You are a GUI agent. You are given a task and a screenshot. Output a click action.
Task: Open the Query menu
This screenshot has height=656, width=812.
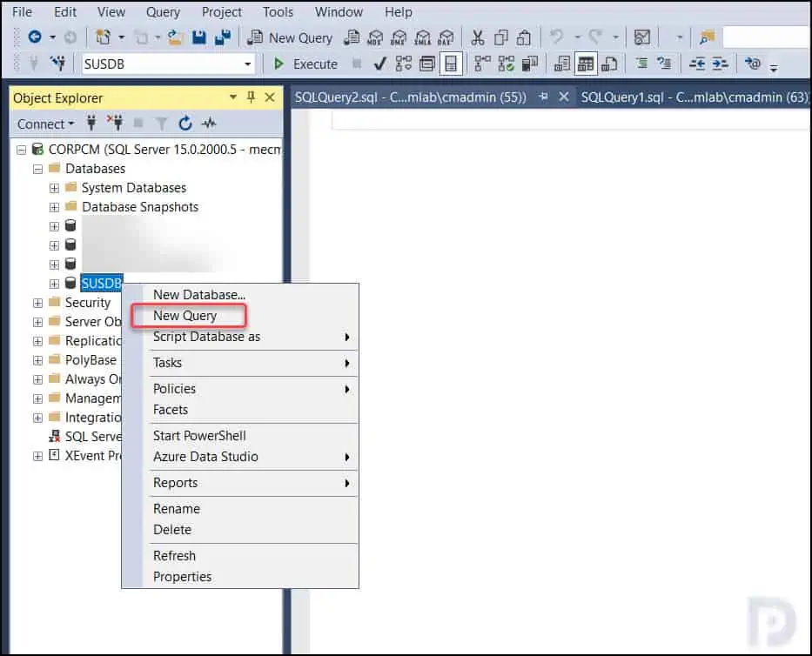point(163,12)
